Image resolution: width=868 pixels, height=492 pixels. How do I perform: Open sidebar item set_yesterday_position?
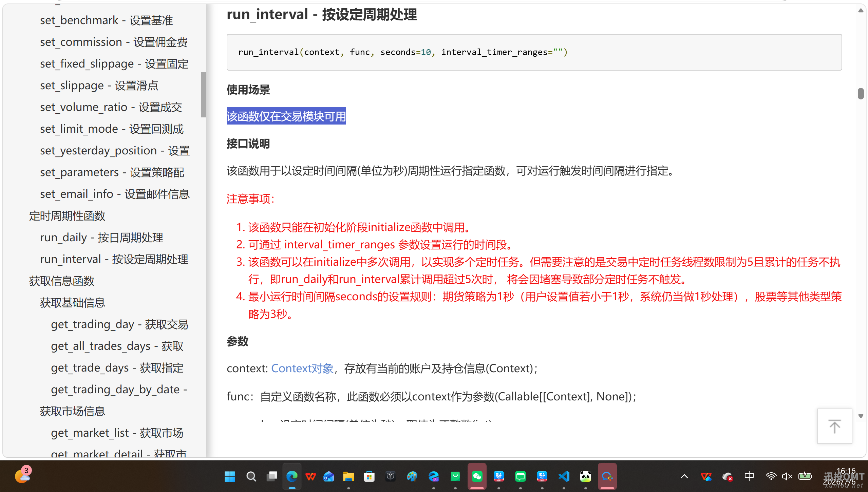115,151
